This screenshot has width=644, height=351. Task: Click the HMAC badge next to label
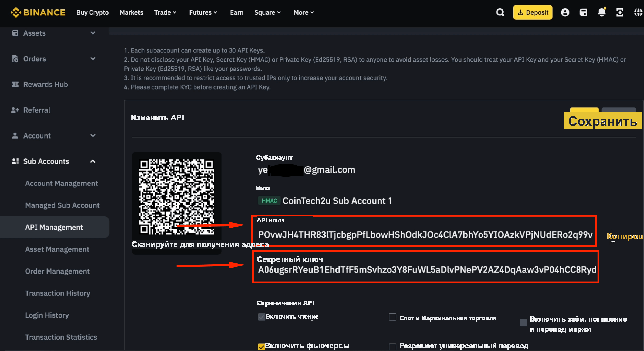click(x=269, y=201)
